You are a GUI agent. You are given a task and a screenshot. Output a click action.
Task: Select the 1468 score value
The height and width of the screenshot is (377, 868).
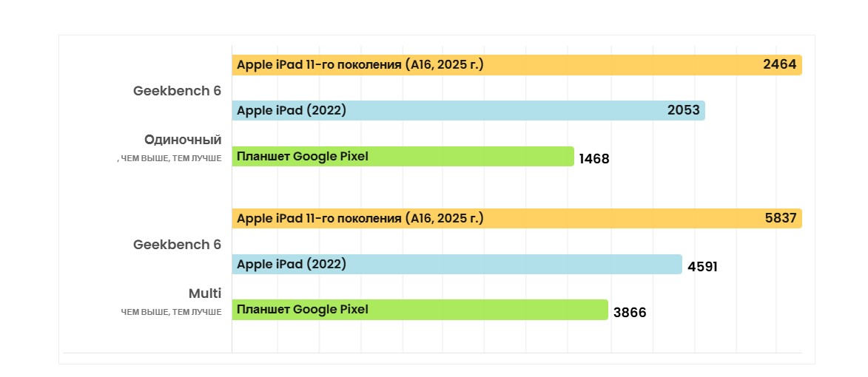pos(594,159)
